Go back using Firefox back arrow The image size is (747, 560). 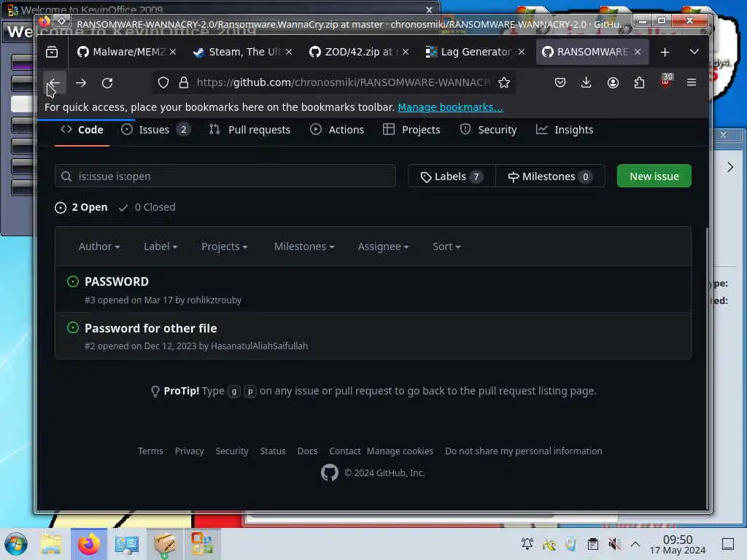[x=54, y=83]
